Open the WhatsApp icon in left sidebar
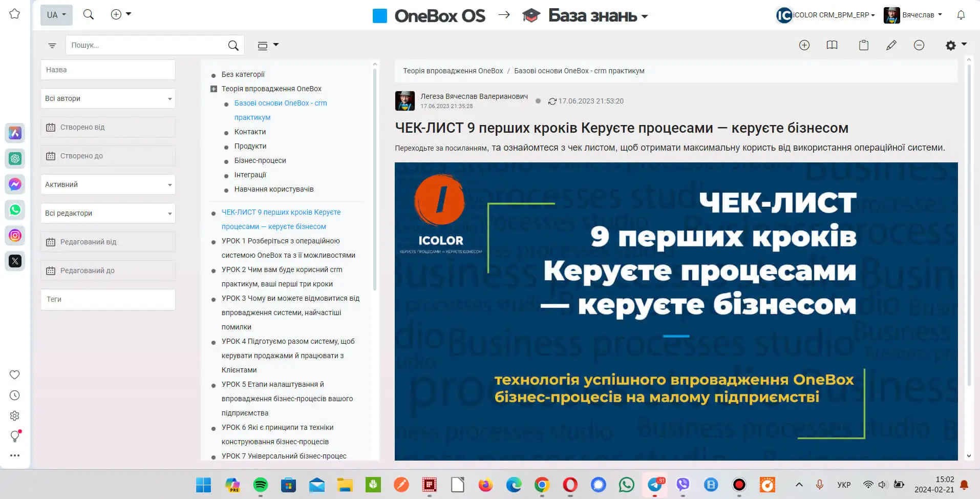The image size is (980, 499). pyautogui.click(x=15, y=210)
